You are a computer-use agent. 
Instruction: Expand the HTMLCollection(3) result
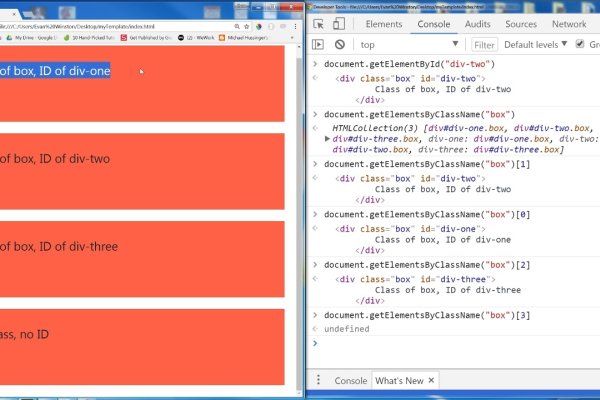tap(329, 139)
